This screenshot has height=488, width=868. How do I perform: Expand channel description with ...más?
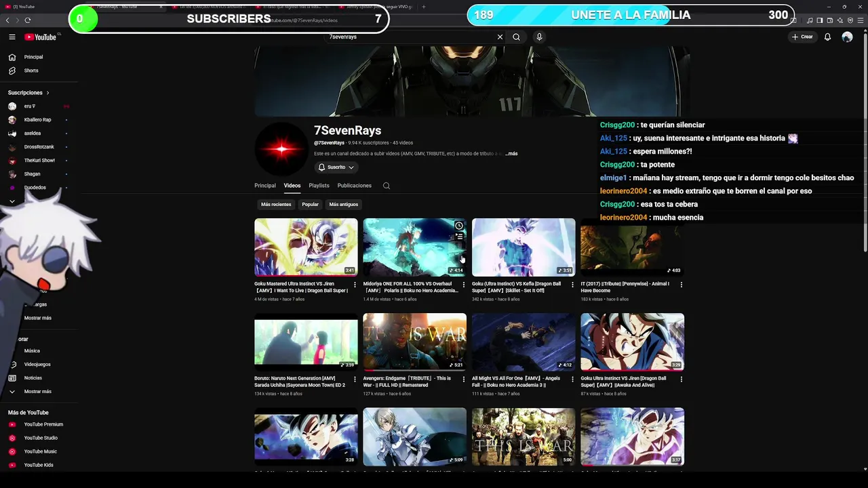511,154
